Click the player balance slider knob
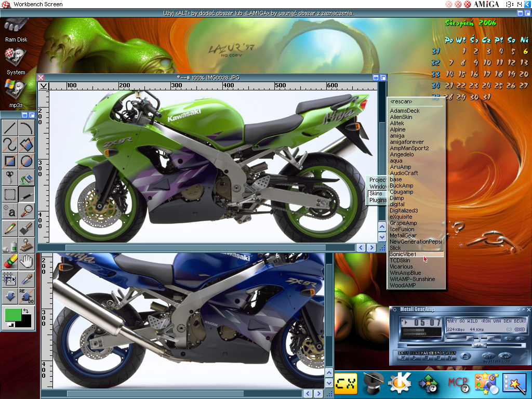Screen dimensions: 532x399 [490, 338]
